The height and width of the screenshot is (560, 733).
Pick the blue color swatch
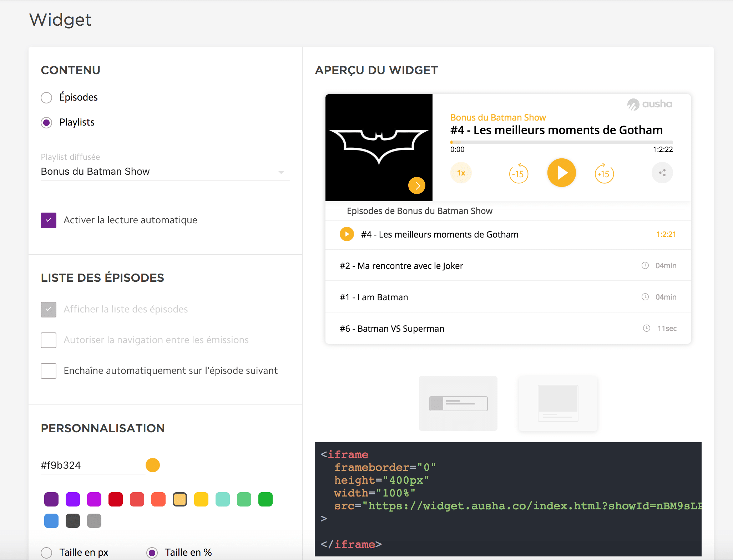[x=51, y=521]
